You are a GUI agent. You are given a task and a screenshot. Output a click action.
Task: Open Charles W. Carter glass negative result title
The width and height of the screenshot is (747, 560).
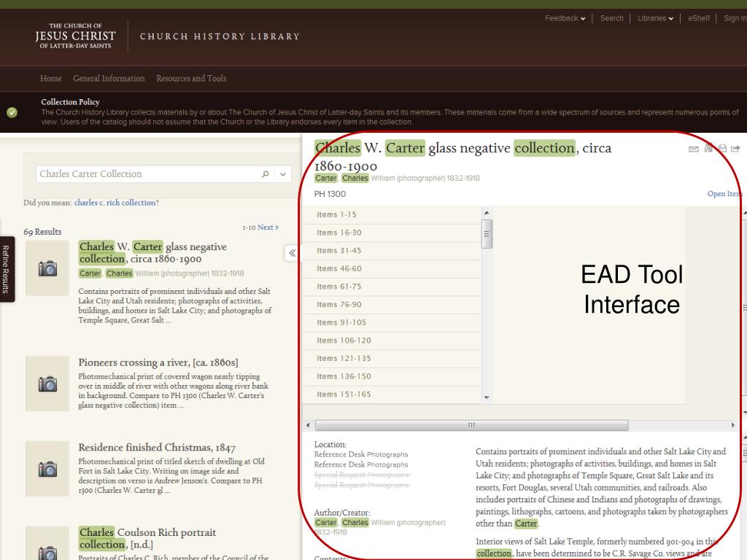click(x=152, y=253)
